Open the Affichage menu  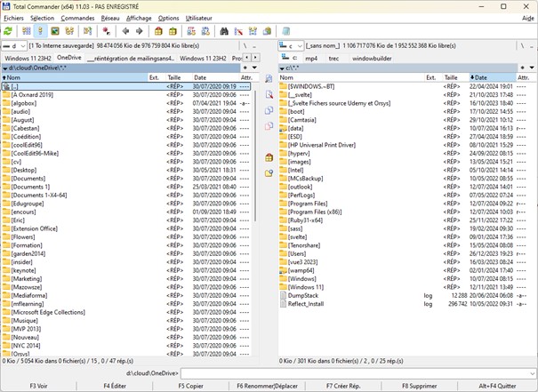pyautogui.click(x=138, y=18)
